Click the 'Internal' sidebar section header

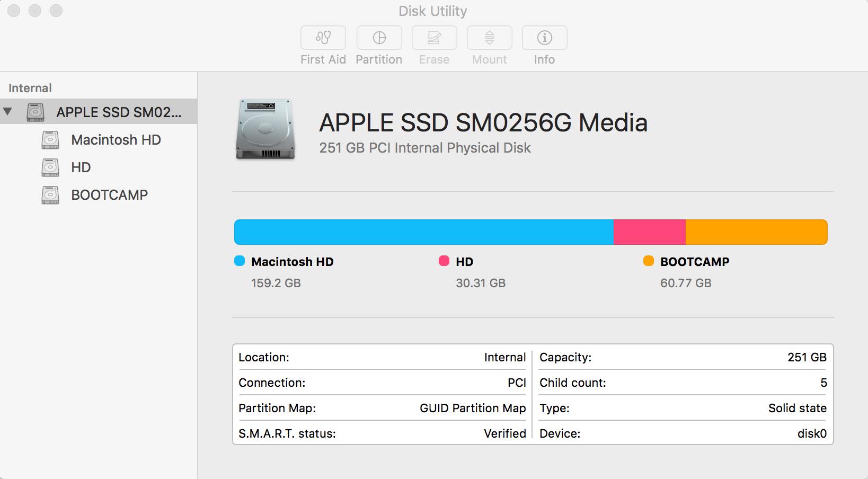pos(30,88)
